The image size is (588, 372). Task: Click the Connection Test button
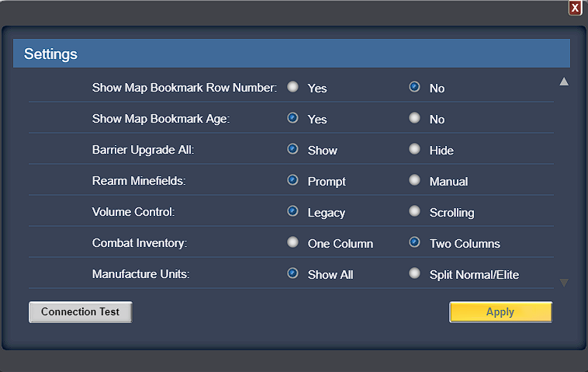tap(80, 312)
